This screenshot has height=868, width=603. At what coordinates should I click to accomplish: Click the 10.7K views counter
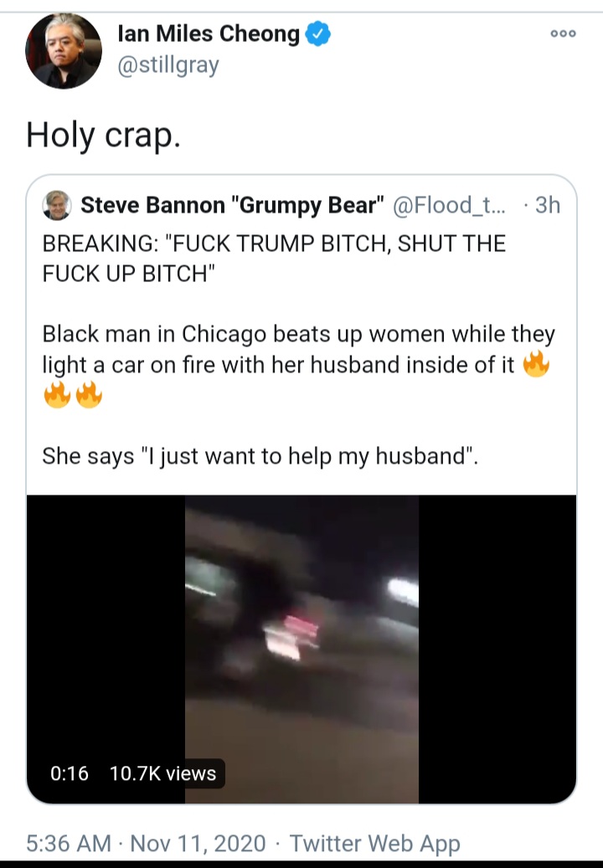point(162,773)
